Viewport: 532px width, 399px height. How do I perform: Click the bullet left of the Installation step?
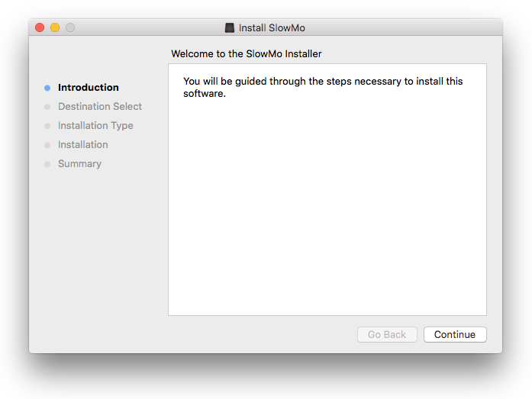point(47,145)
